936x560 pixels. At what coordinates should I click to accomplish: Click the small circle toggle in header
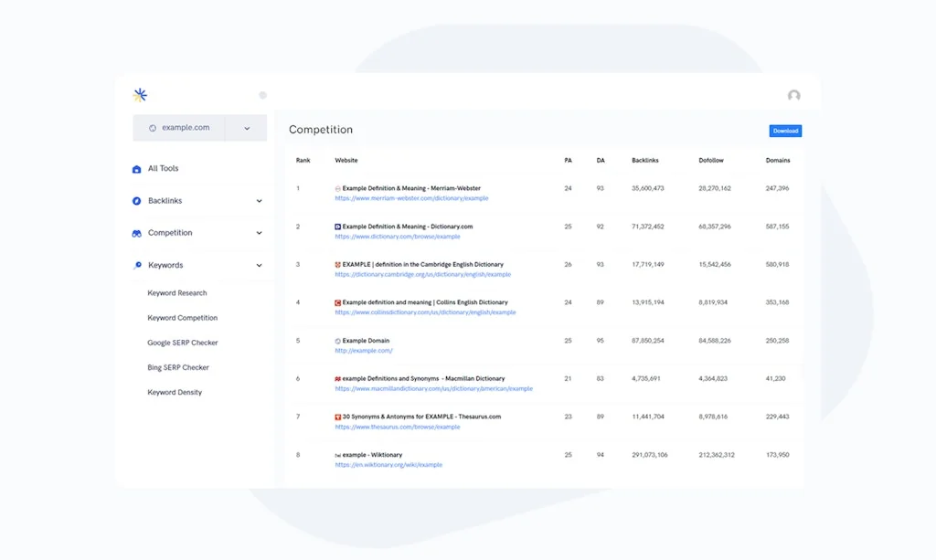(x=263, y=95)
